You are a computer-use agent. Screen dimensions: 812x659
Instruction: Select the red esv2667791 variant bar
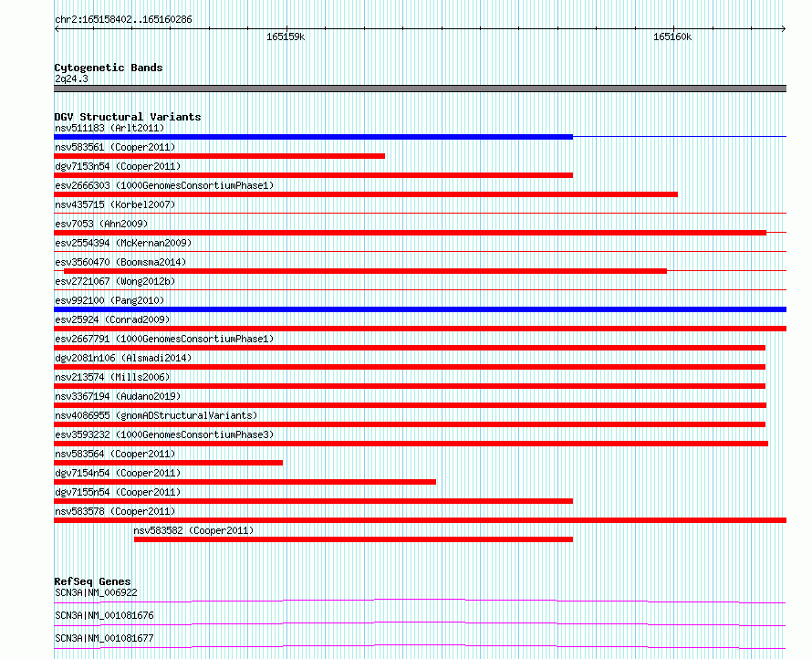[x=410, y=348]
